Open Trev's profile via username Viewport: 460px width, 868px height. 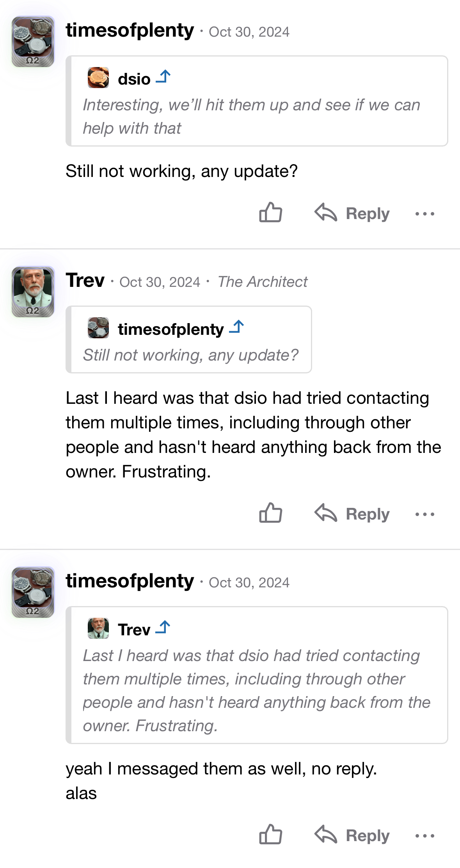pyautogui.click(x=85, y=281)
